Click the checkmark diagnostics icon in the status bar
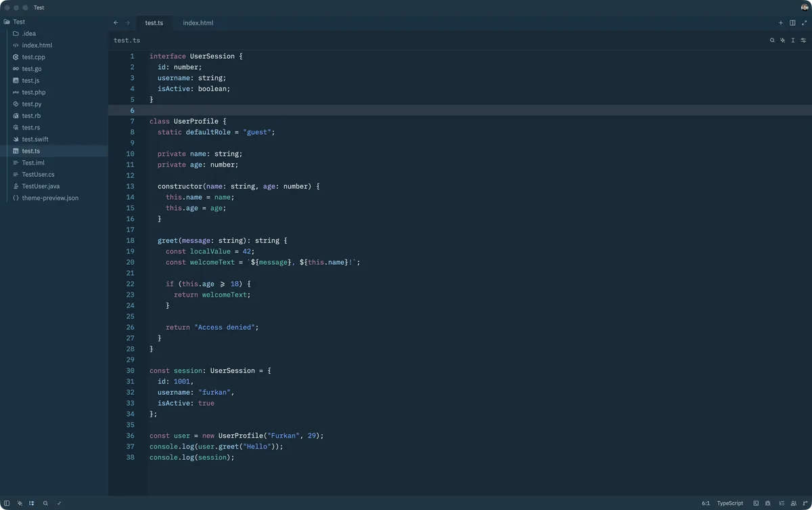Screen dimensions: 812x510 (x=59, y=503)
